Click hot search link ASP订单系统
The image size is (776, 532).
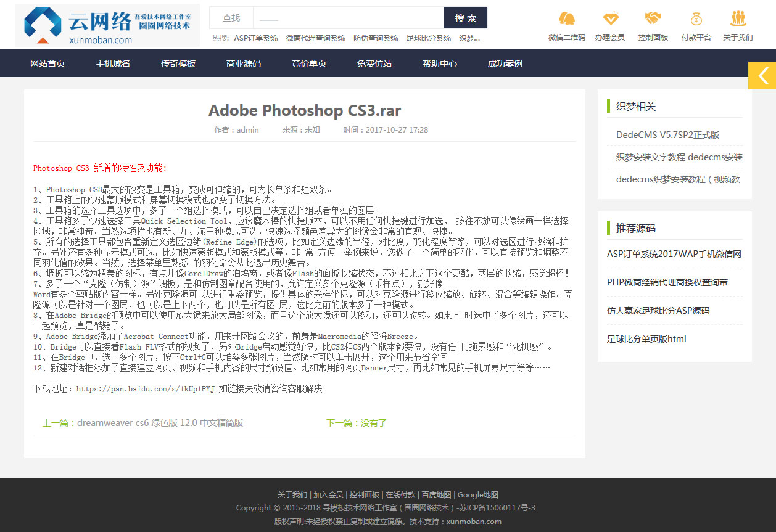pos(256,38)
